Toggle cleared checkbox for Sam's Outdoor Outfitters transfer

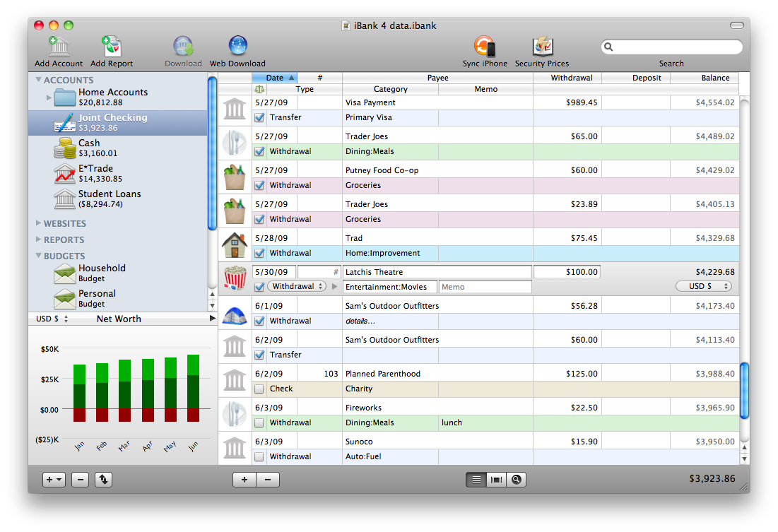point(259,355)
